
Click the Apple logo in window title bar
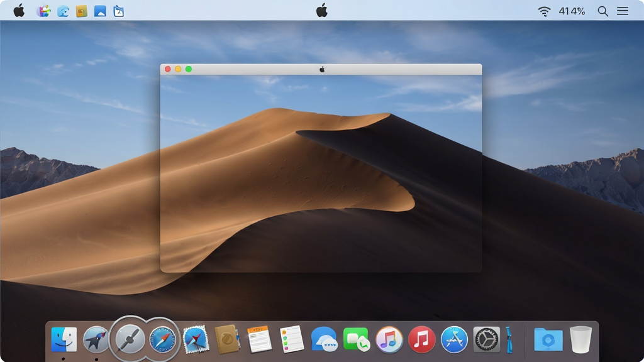pos(322,69)
